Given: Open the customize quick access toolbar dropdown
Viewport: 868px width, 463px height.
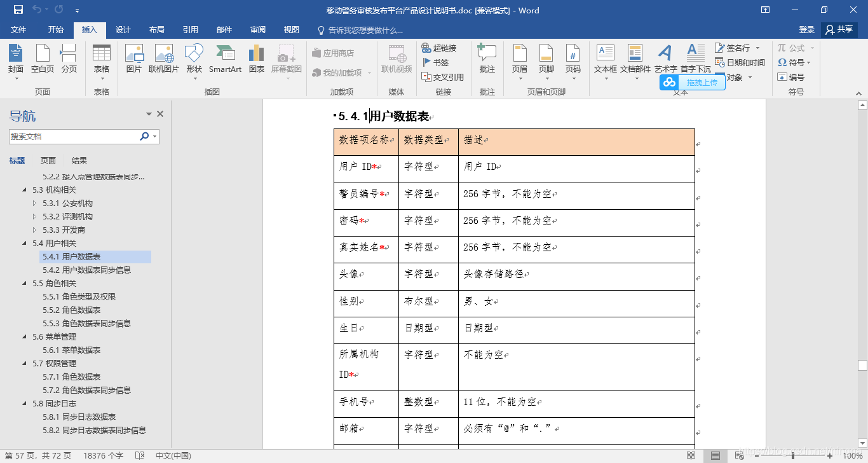Looking at the screenshot, I should coord(77,10).
